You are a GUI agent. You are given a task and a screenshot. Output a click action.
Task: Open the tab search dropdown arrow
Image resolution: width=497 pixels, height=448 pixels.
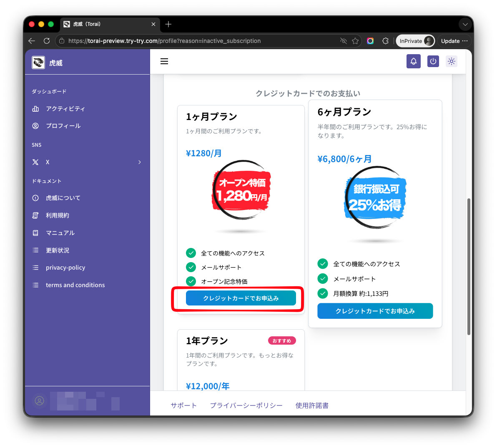pos(465,24)
